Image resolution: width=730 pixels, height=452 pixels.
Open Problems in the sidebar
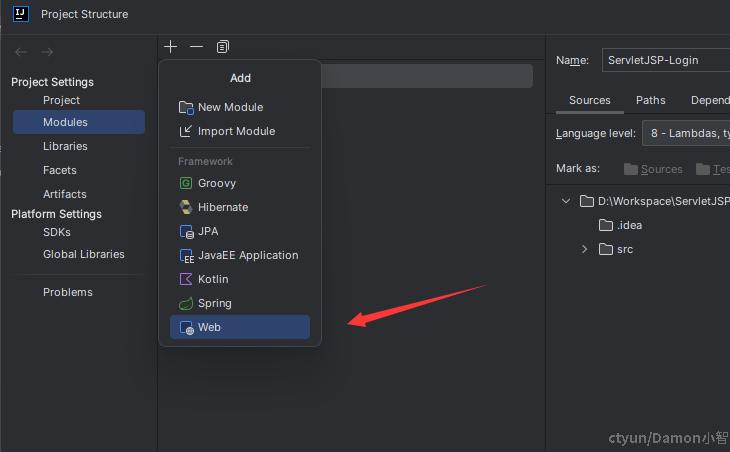68,292
